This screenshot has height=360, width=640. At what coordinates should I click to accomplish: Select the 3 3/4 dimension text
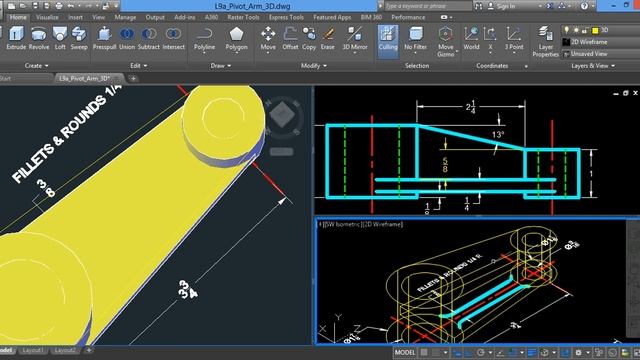pyautogui.click(x=188, y=289)
